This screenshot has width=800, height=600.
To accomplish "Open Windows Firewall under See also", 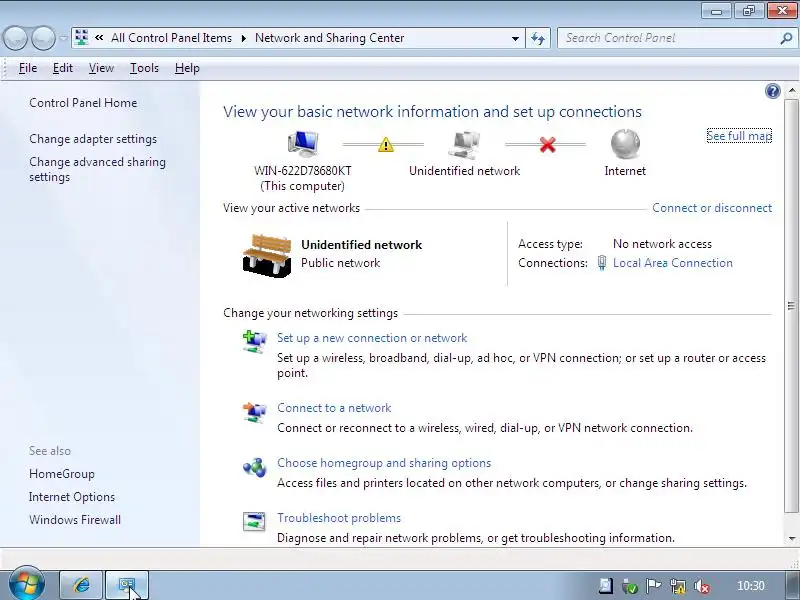I will pyautogui.click(x=75, y=520).
